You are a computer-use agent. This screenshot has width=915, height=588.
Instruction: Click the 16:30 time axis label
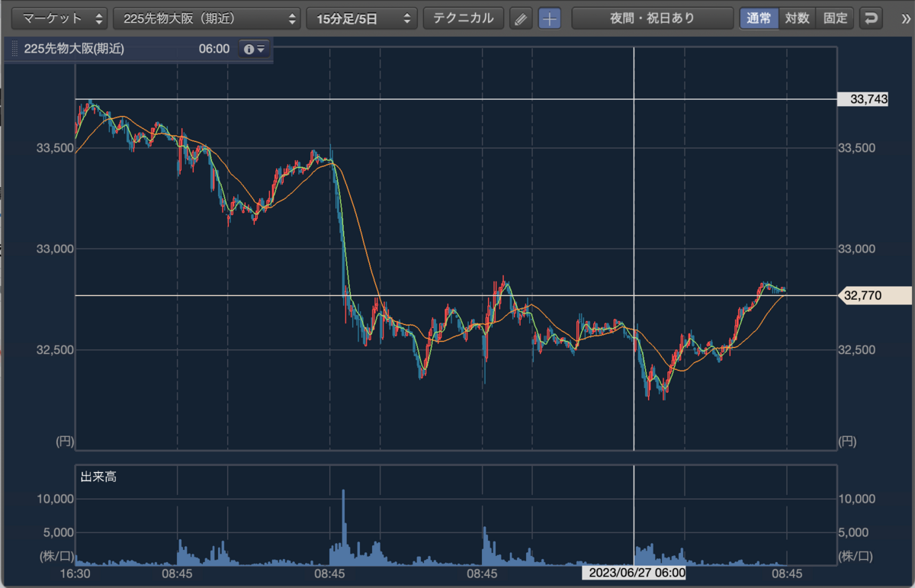pyautogui.click(x=75, y=573)
